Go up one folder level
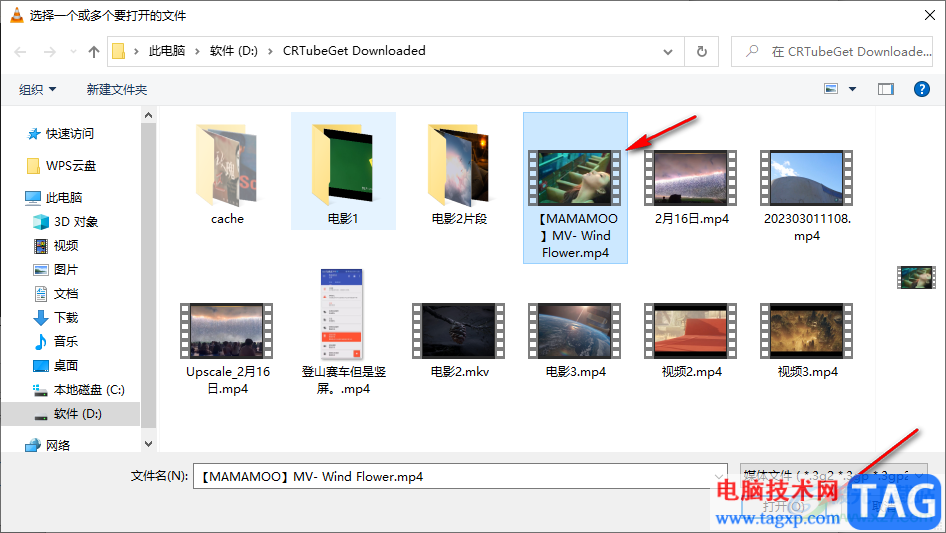The image size is (946, 533). (x=94, y=52)
